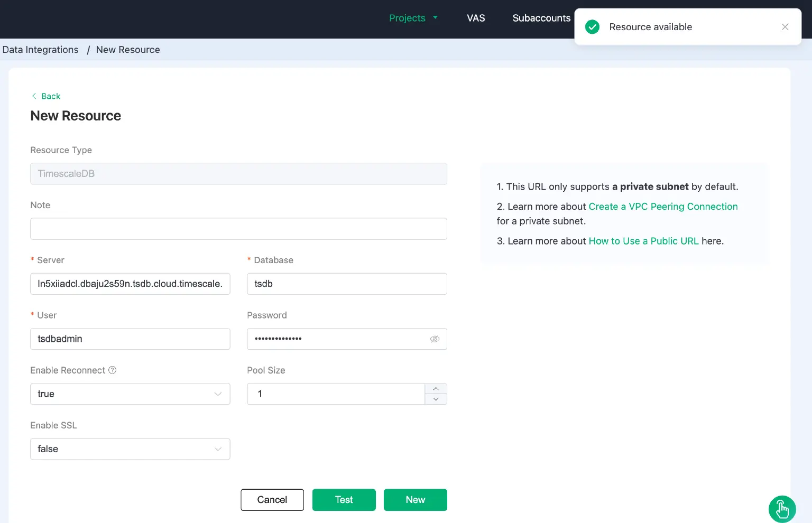Dismiss the Resource available notification
812x523 pixels.
coord(785,26)
